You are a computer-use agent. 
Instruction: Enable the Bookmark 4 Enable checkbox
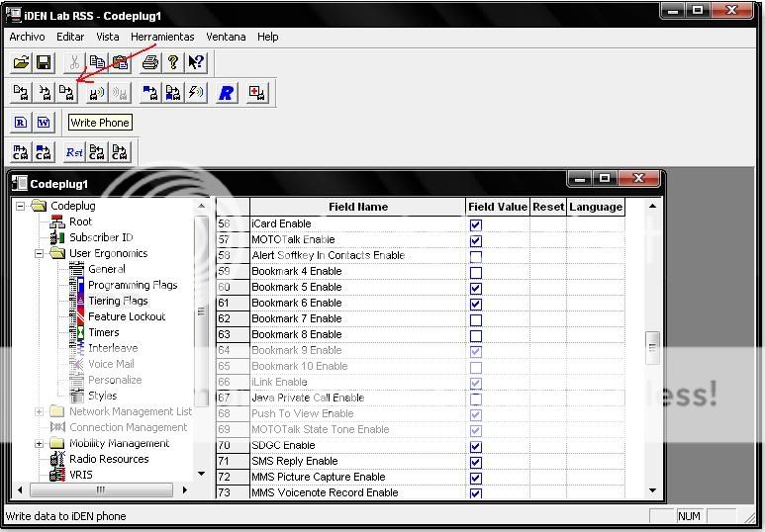pos(476,272)
